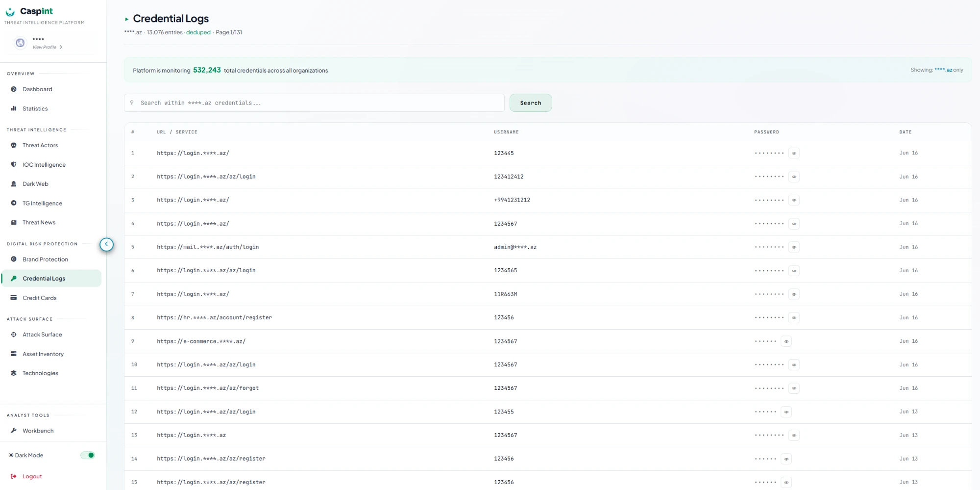Toggle the Dark Mode switch
The image size is (980, 490).
[88, 455]
